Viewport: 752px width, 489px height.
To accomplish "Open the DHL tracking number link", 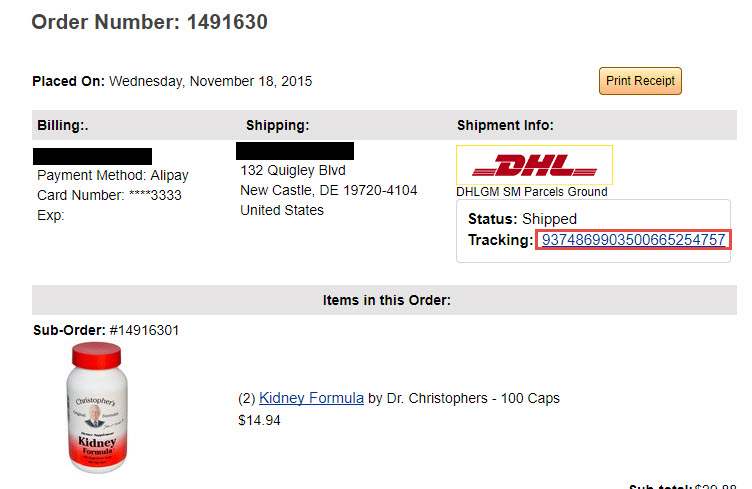I will tap(633, 240).
